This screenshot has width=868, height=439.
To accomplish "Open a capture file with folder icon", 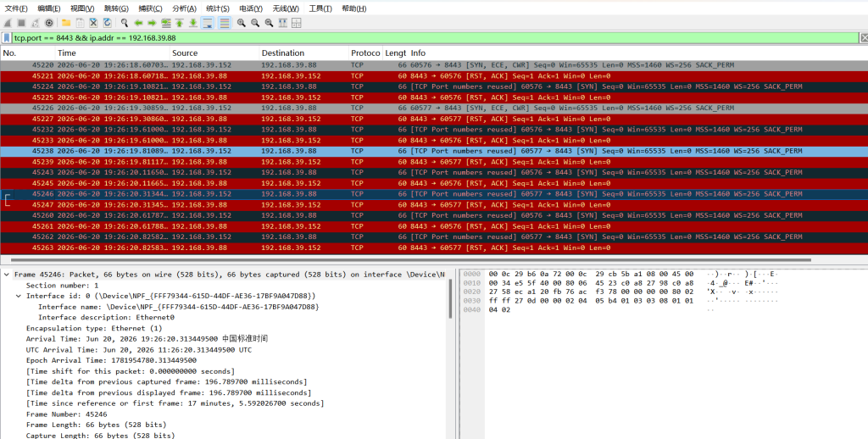I will click(66, 23).
